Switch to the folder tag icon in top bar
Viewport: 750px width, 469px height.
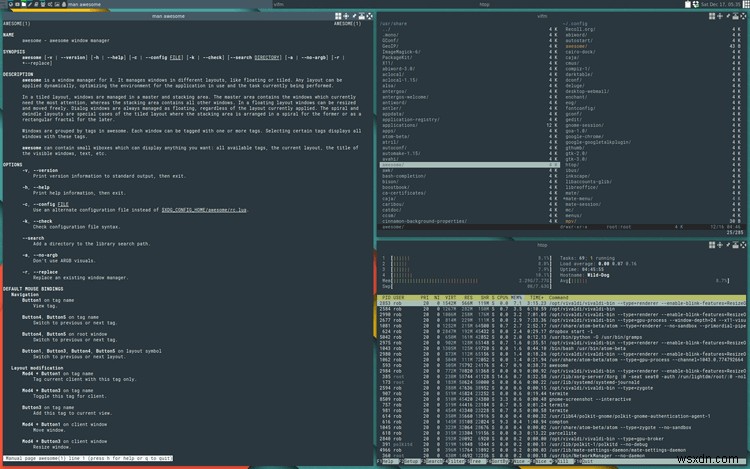[23, 4]
